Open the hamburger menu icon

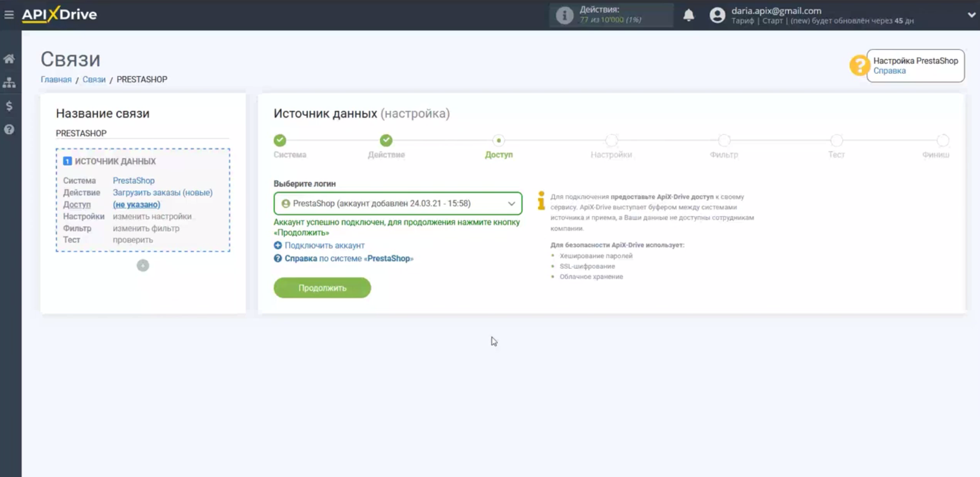(x=9, y=15)
